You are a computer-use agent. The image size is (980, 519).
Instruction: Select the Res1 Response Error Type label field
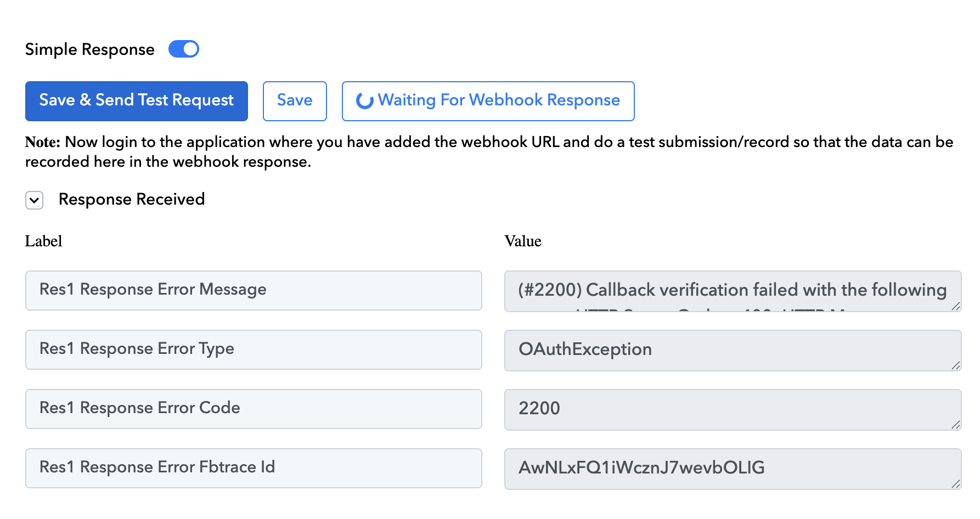[x=254, y=349]
